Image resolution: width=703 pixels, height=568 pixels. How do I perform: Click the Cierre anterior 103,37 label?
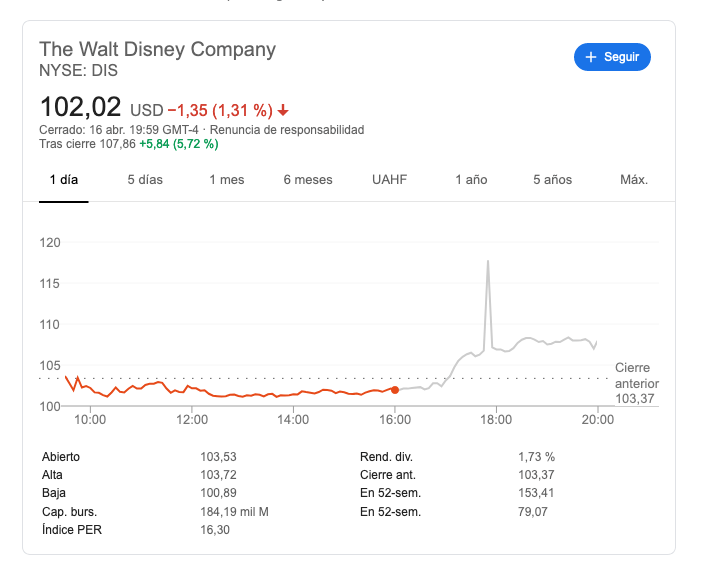(637, 383)
